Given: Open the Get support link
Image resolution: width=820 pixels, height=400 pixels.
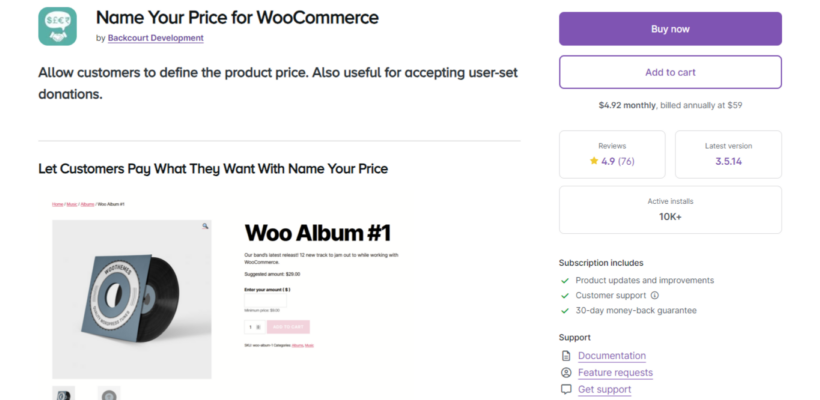Looking at the screenshot, I should pyautogui.click(x=605, y=390).
